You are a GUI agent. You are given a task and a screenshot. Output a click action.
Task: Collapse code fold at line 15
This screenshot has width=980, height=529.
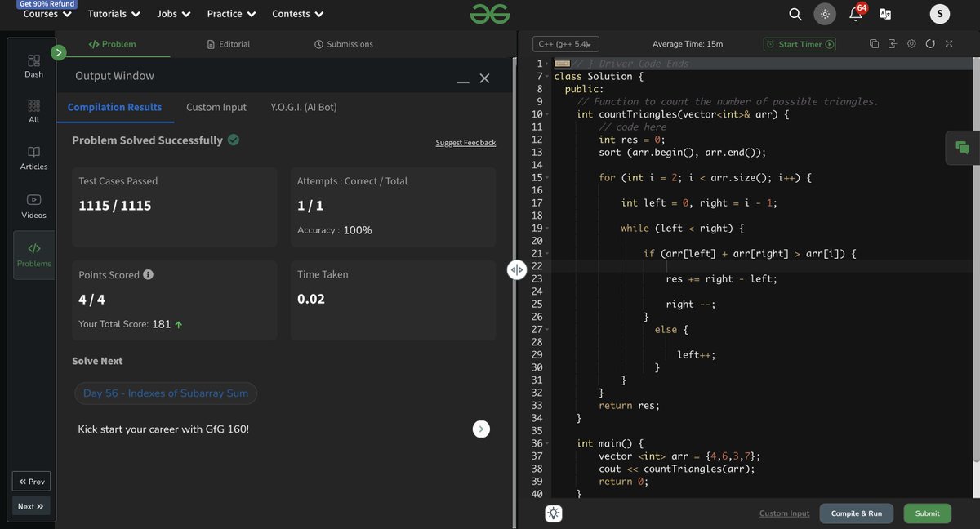(547, 178)
